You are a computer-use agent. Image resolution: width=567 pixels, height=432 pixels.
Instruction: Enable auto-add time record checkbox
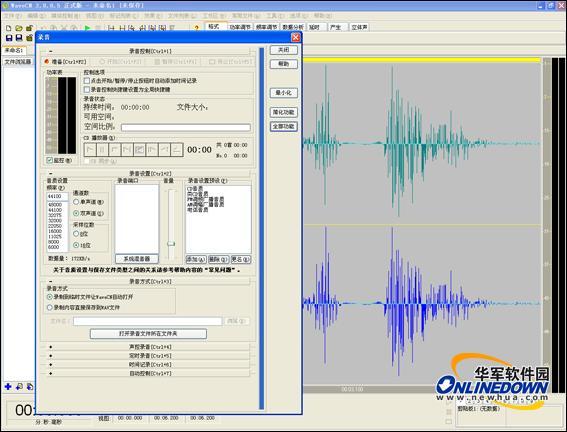87,81
